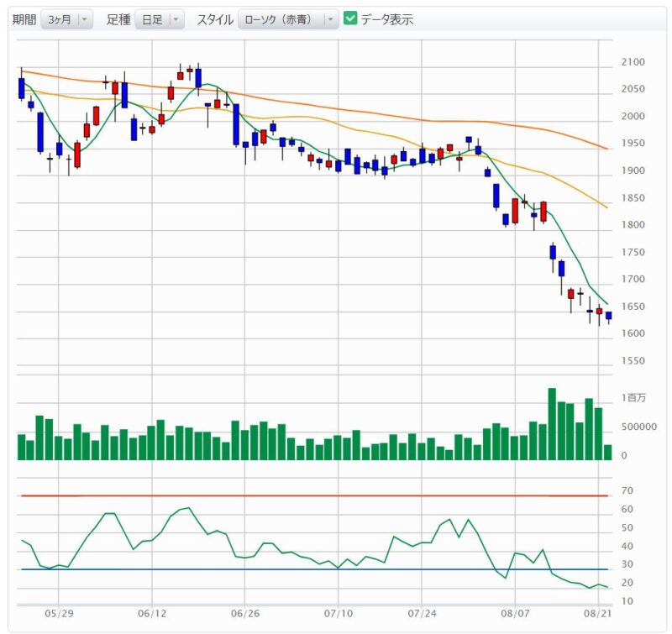Screen dimensions: 672x634
Task: Click the 06/12 date axis label
Action: (x=152, y=614)
